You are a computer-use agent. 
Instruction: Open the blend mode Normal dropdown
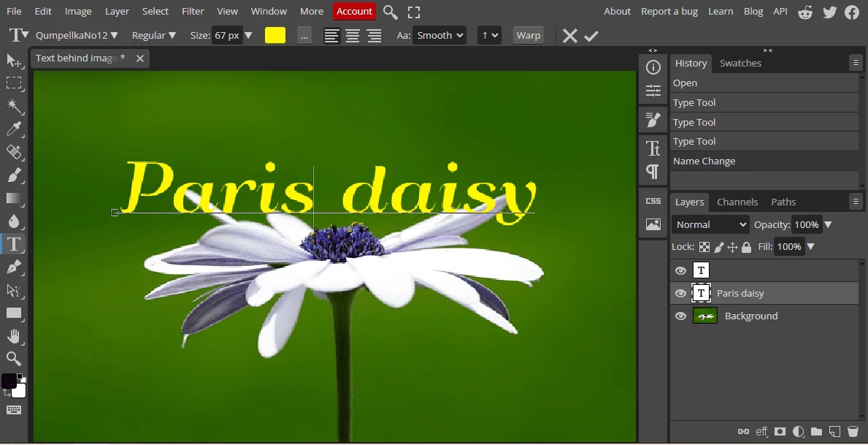711,224
